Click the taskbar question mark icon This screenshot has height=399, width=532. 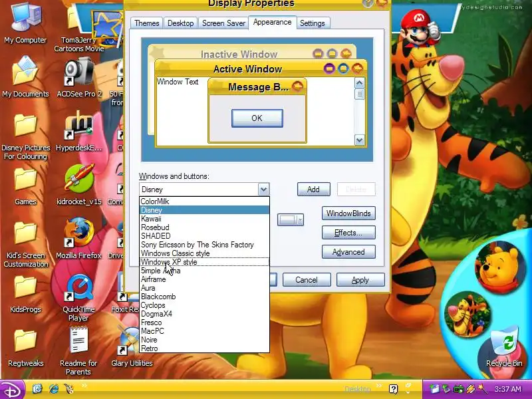click(393, 389)
